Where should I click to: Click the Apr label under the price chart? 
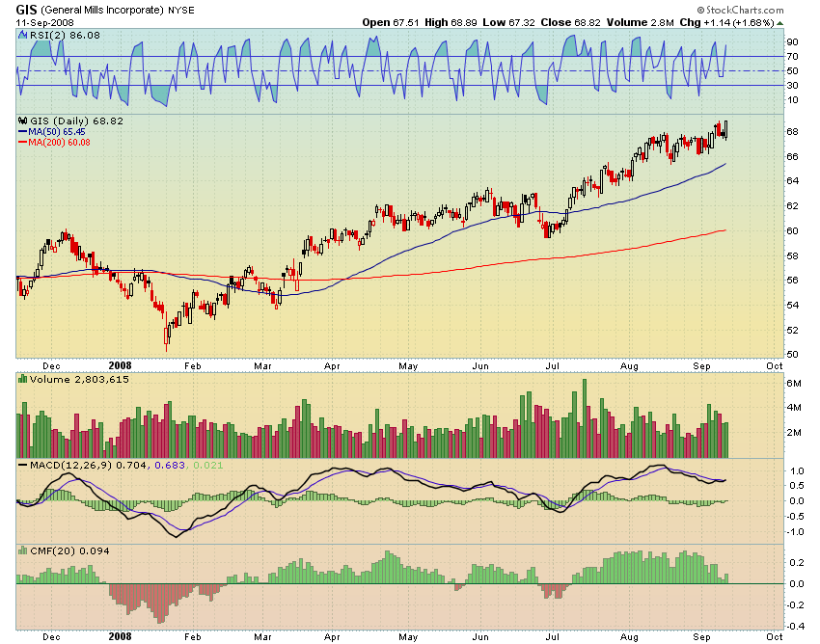[332, 366]
